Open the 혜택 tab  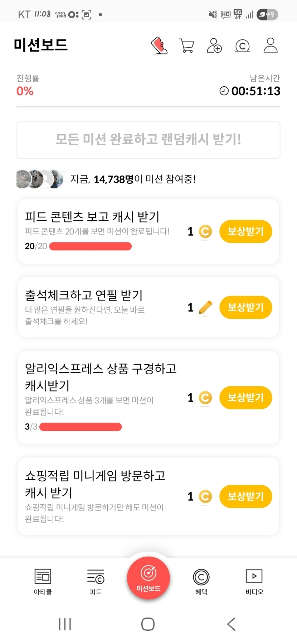click(x=201, y=581)
